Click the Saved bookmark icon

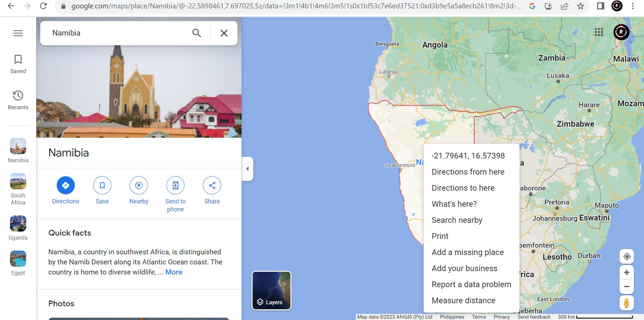(18, 59)
